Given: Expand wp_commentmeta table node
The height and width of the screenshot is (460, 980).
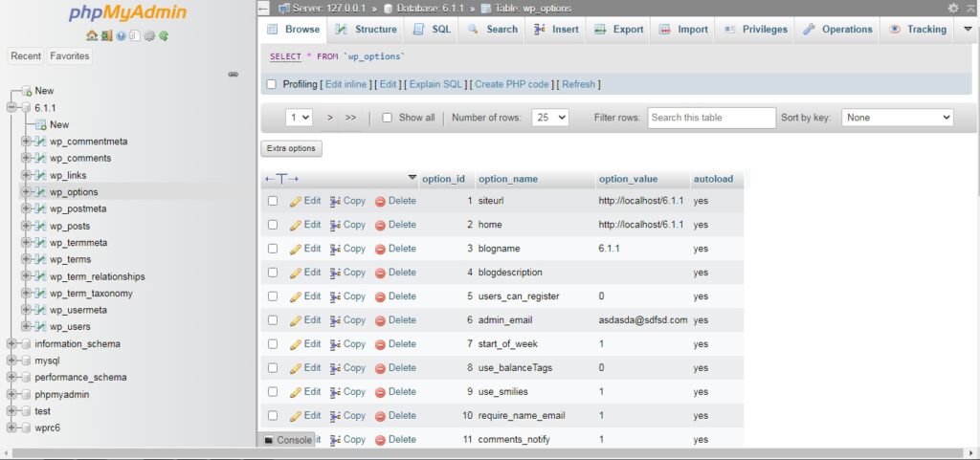Looking at the screenshot, I should pyautogui.click(x=26, y=142).
